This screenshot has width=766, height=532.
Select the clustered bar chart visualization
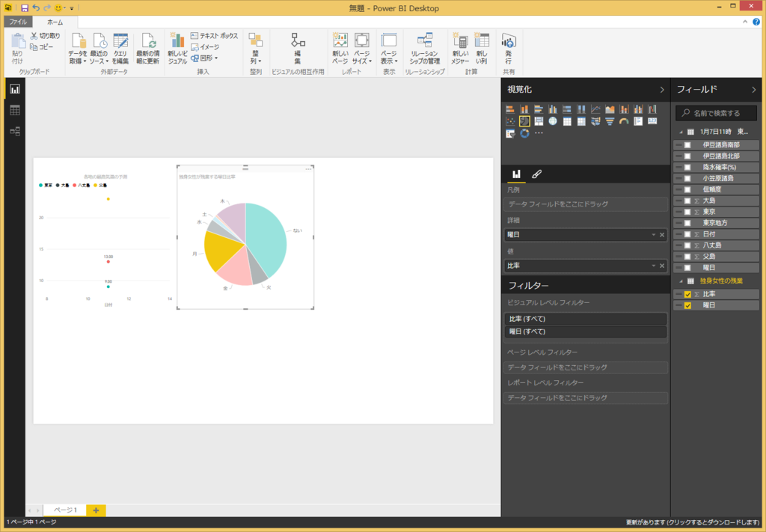coord(539,109)
